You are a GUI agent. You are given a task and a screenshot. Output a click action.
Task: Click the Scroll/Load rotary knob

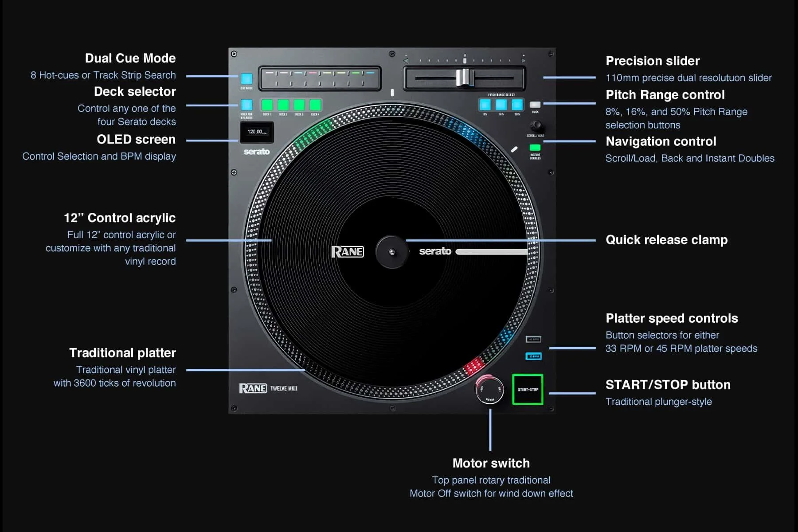(536, 125)
